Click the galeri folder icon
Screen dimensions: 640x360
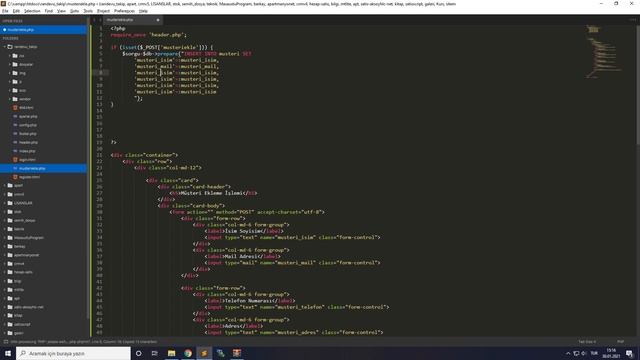click(x=10, y=333)
